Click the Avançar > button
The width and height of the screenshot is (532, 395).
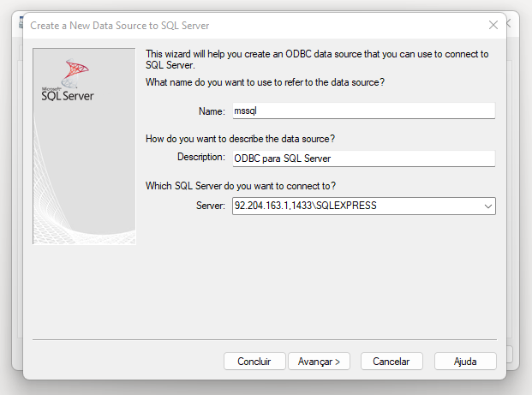319,362
